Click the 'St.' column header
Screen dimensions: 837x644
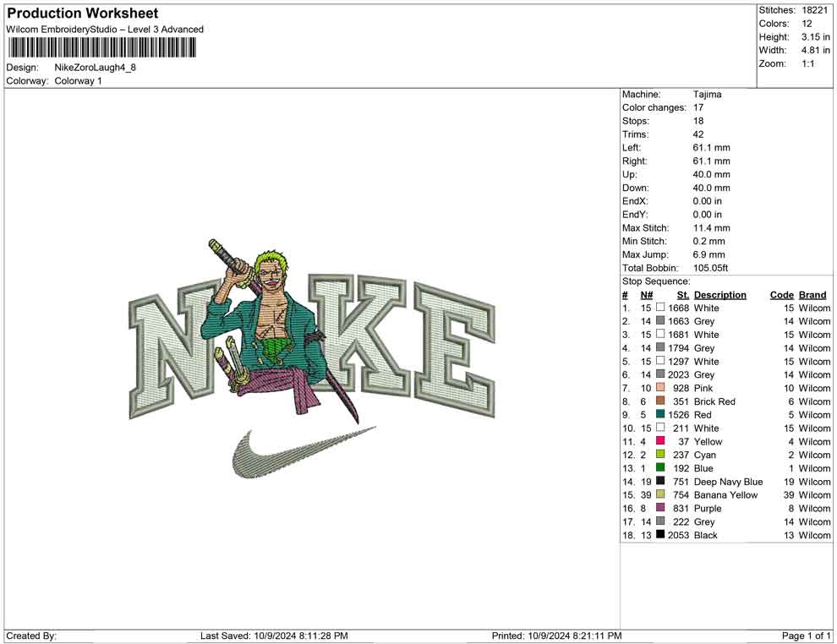click(683, 294)
